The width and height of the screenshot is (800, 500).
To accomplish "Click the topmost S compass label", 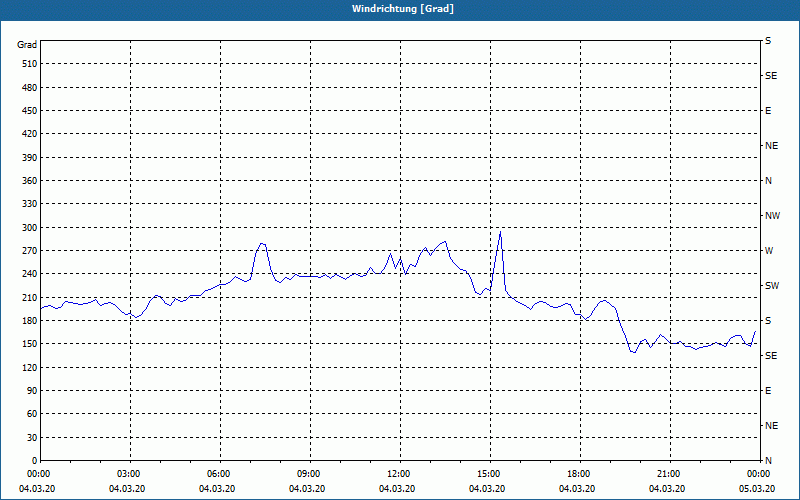I will coord(768,41).
